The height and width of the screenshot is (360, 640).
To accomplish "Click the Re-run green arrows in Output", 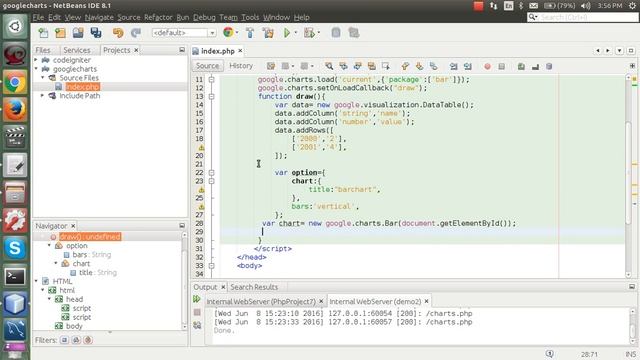I will tap(197, 299).
